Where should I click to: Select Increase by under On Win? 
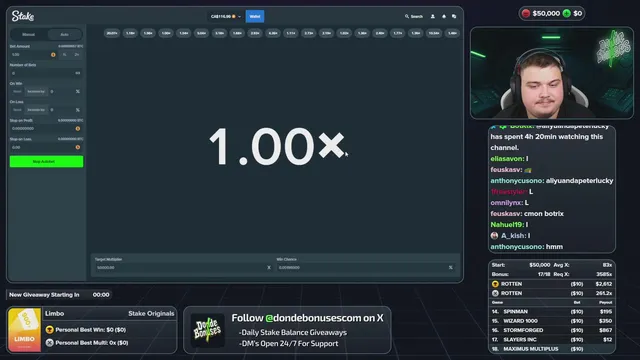(x=36, y=91)
